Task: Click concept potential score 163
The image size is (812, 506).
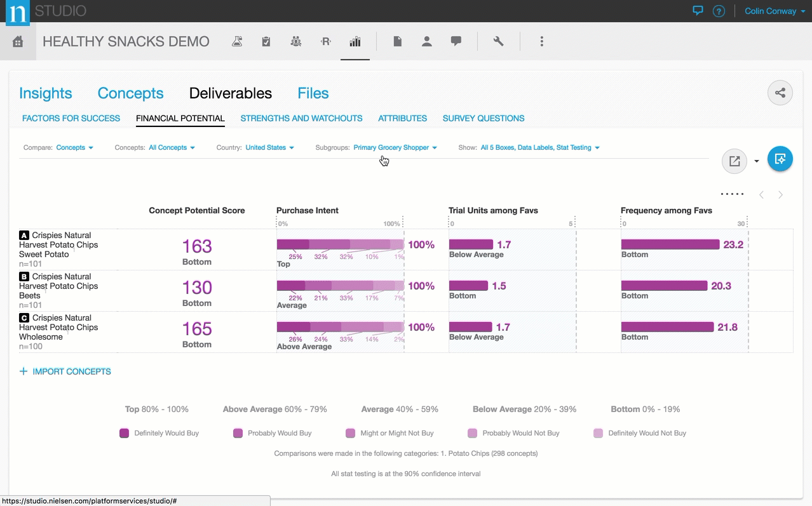Action: pyautogui.click(x=197, y=246)
